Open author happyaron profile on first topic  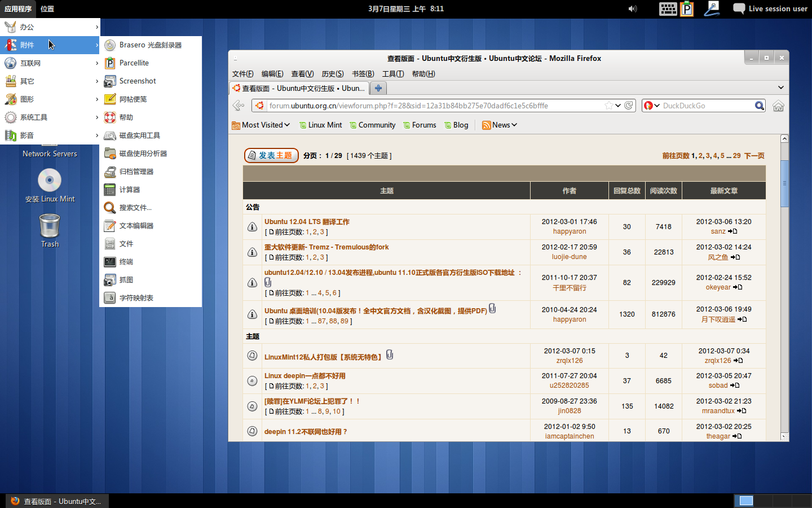(x=570, y=231)
